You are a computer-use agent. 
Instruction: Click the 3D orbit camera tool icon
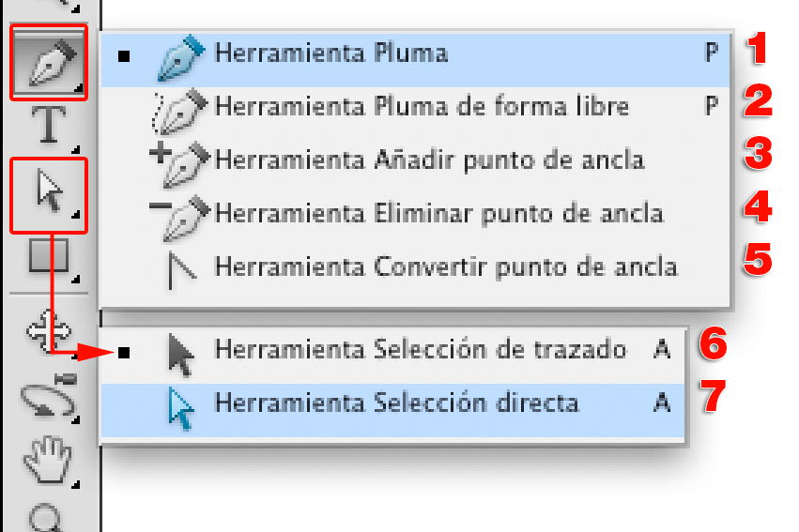[x=49, y=397]
